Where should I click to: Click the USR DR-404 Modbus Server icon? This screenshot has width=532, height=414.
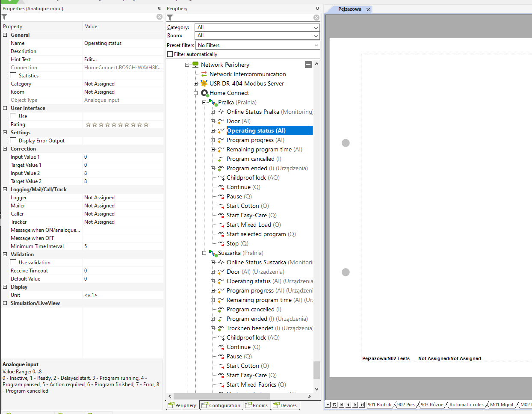click(x=204, y=83)
